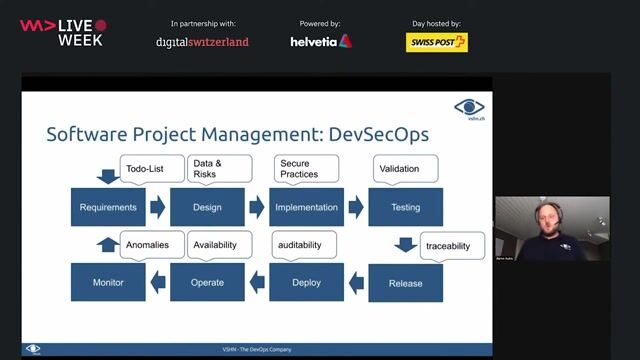Select the Operate box
This screenshot has width=640, height=360.
(207, 282)
